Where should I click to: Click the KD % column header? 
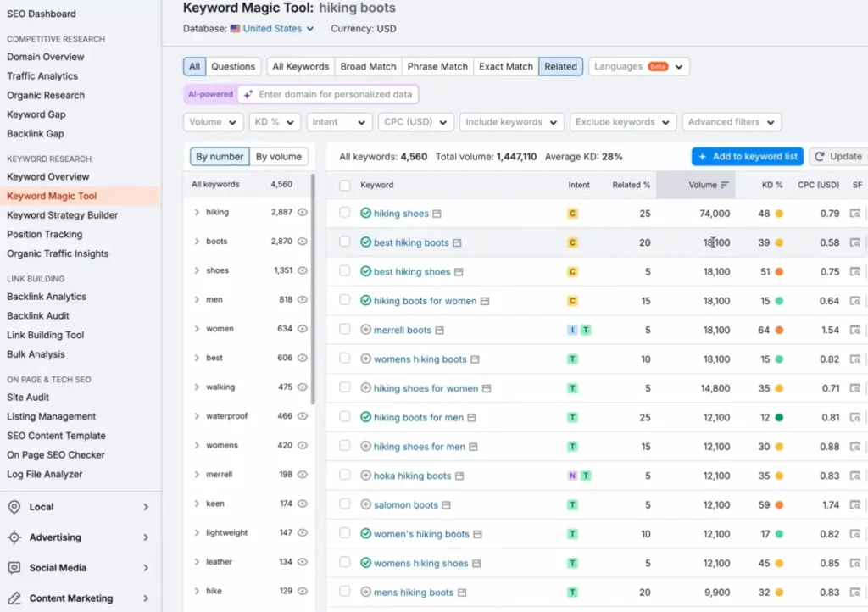771,185
